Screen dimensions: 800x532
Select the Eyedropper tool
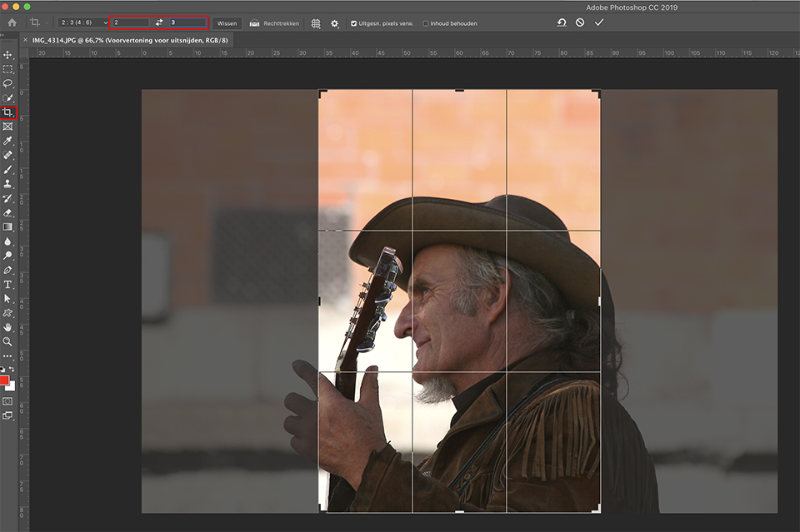7,141
